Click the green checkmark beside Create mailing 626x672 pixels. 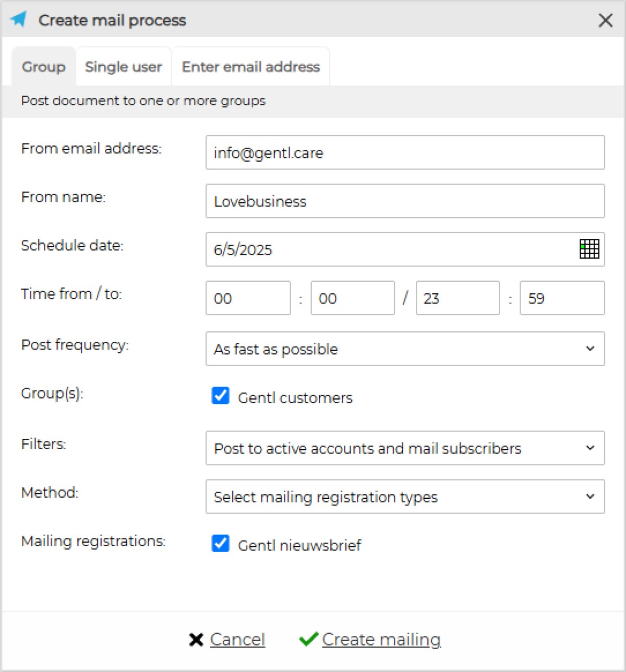308,639
